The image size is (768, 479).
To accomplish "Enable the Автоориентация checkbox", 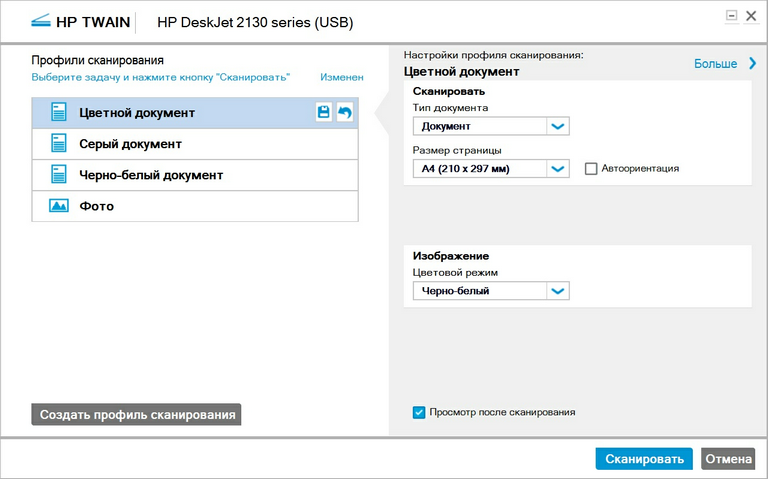I will (x=591, y=168).
